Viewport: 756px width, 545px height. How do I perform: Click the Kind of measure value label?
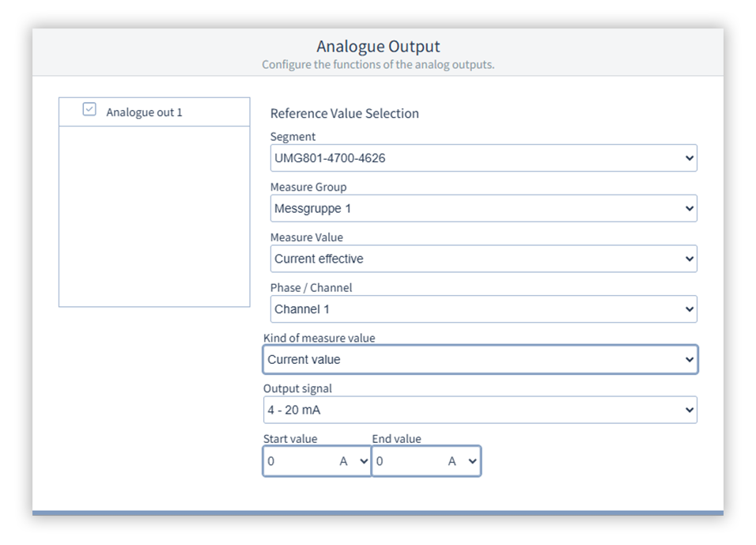[x=319, y=338]
